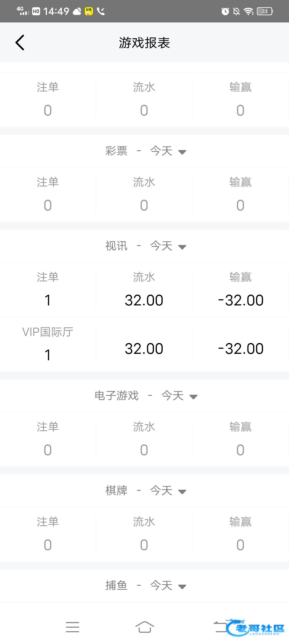
Task: Tap the Wi-Fi status icon
Action: coord(249,11)
